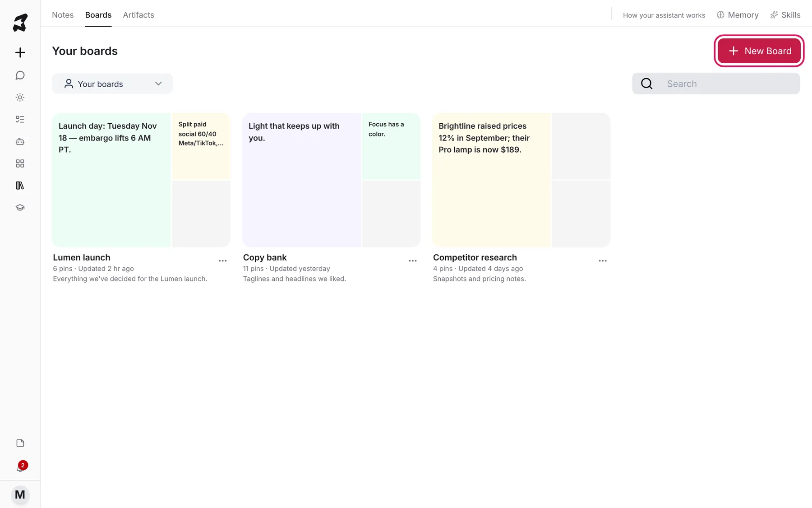Click the search magnifier icon
This screenshot has height=508, width=812.
pos(646,84)
